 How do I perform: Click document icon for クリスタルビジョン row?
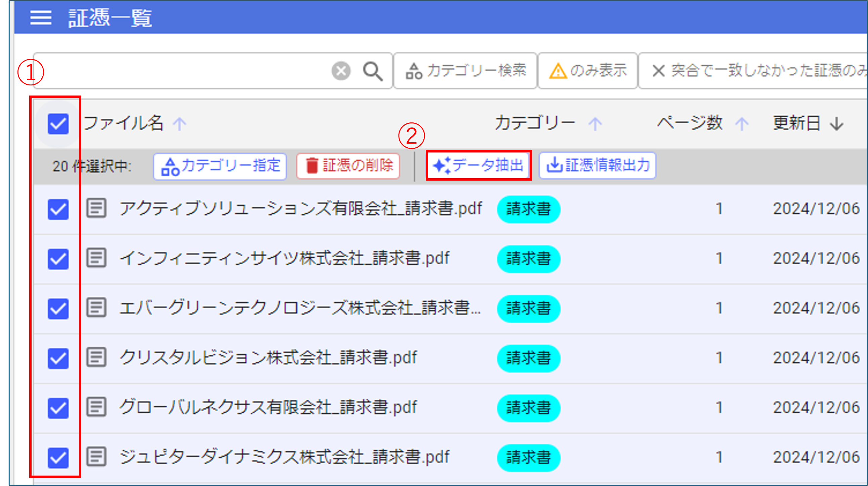point(96,357)
